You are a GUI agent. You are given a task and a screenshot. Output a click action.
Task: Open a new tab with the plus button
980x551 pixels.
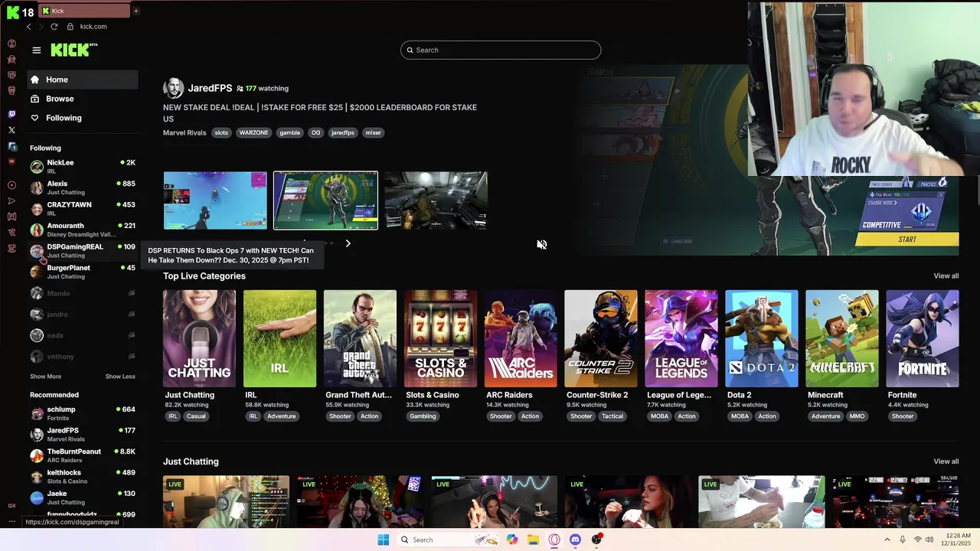coord(136,11)
